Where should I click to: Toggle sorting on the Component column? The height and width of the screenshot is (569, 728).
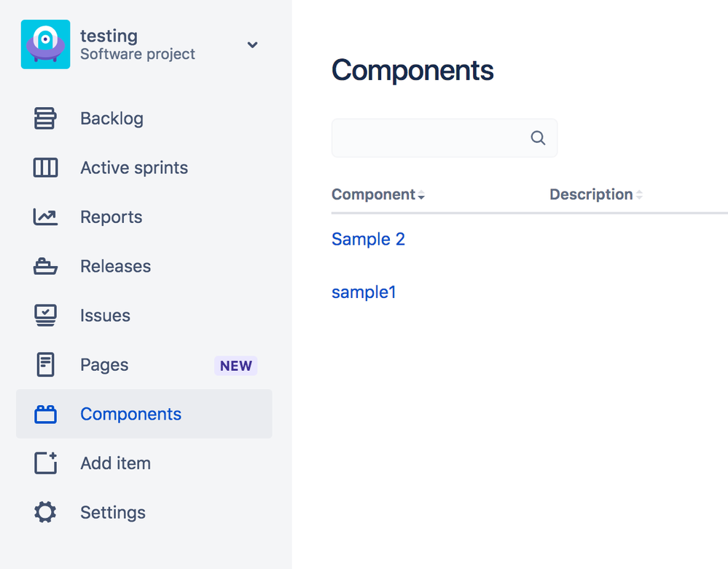coord(420,195)
